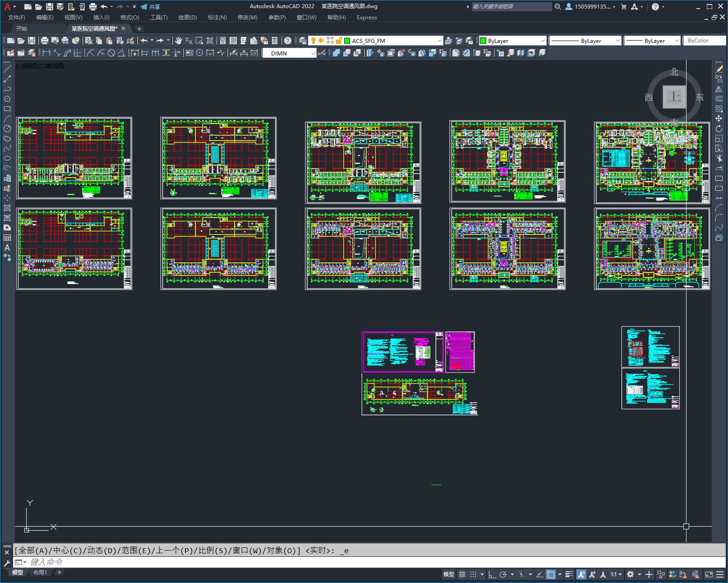728x583 pixels.
Task: Open the QuickCalc calculator icon
Action: pyautogui.click(x=275, y=41)
